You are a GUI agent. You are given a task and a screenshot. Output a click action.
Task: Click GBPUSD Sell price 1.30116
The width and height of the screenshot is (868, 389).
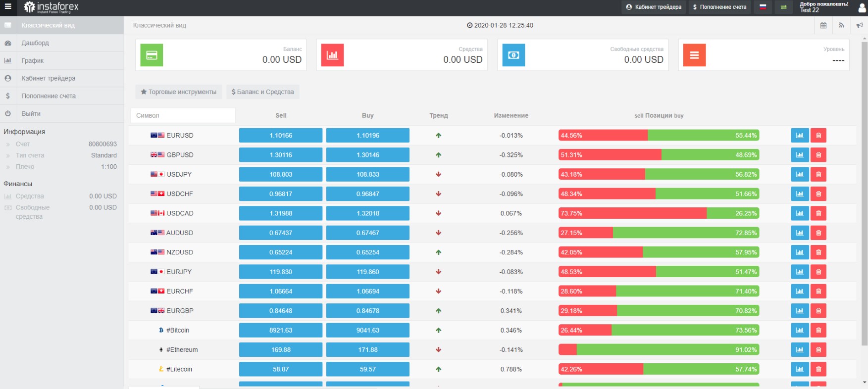(281, 155)
